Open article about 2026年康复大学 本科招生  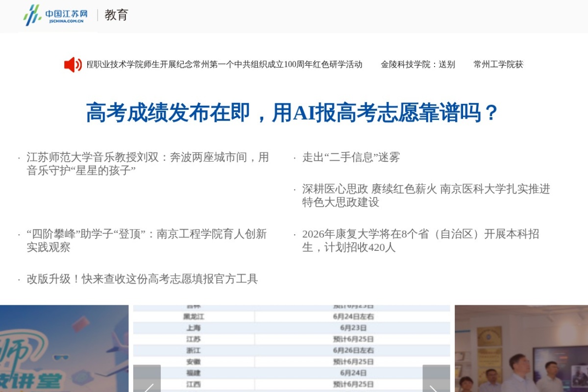420,241
